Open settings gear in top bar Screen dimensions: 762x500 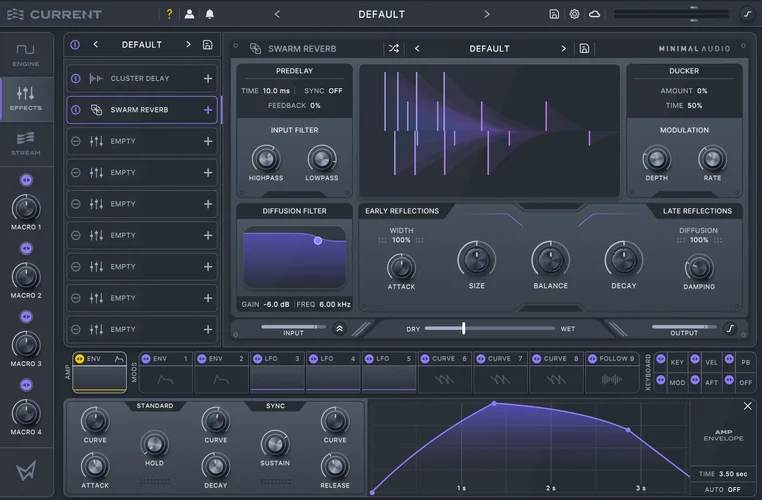(574, 14)
